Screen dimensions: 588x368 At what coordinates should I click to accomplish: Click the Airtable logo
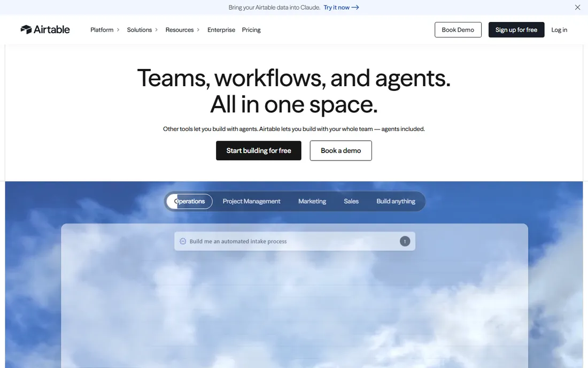45,29
